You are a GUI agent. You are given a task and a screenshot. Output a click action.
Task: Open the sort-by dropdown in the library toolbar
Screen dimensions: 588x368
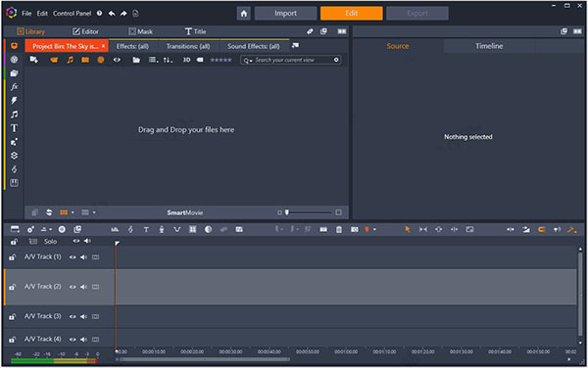(x=168, y=60)
